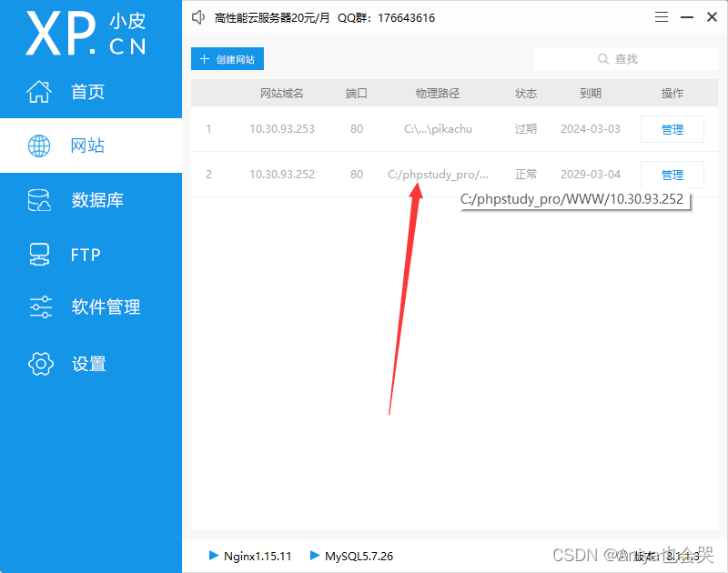Click the XP.CN logo

pos(86,33)
